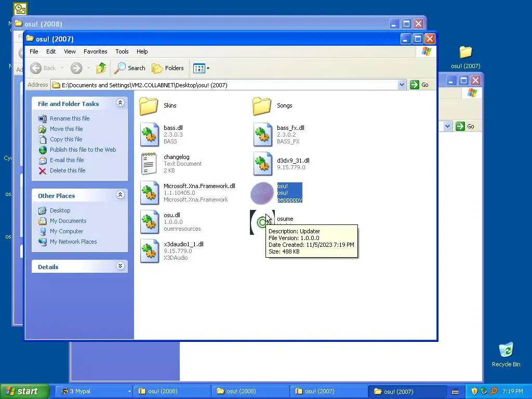
Task: Click the Go button in osu! (2007)
Action: click(x=419, y=85)
